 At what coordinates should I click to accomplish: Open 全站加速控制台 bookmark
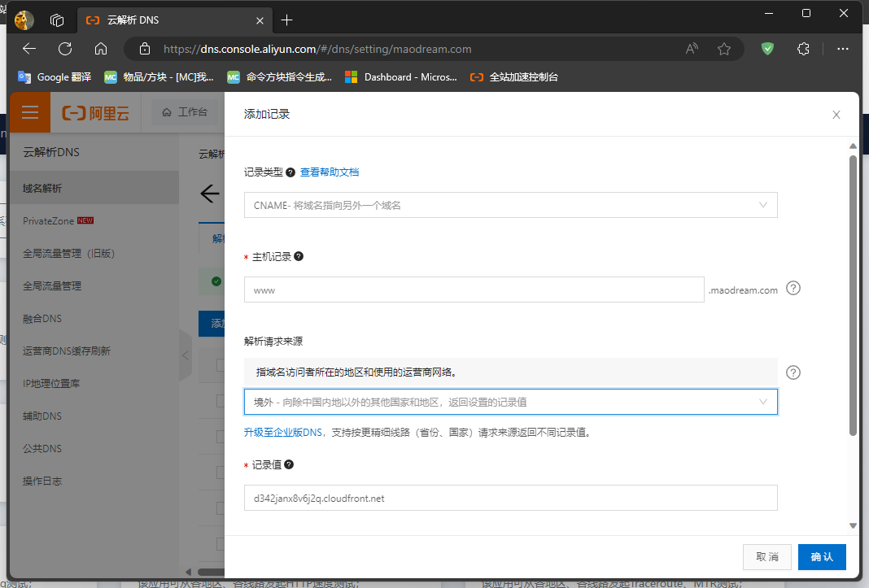coord(513,77)
